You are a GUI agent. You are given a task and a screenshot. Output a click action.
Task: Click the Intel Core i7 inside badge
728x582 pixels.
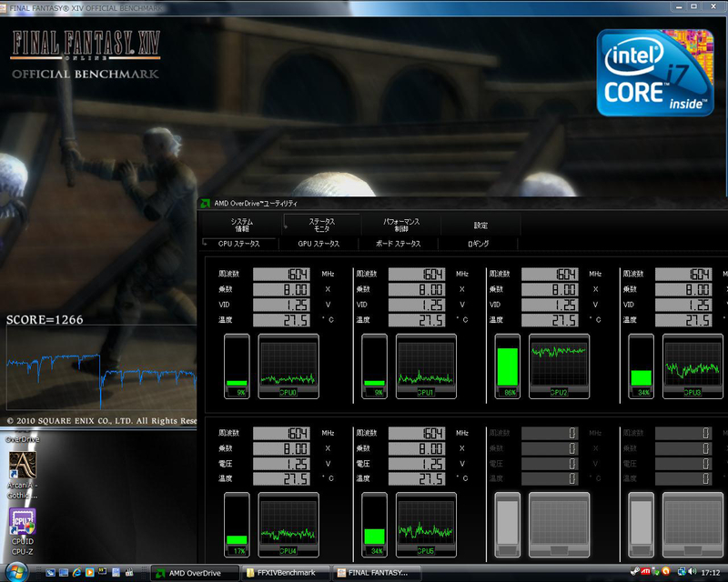click(x=655, y=73)
